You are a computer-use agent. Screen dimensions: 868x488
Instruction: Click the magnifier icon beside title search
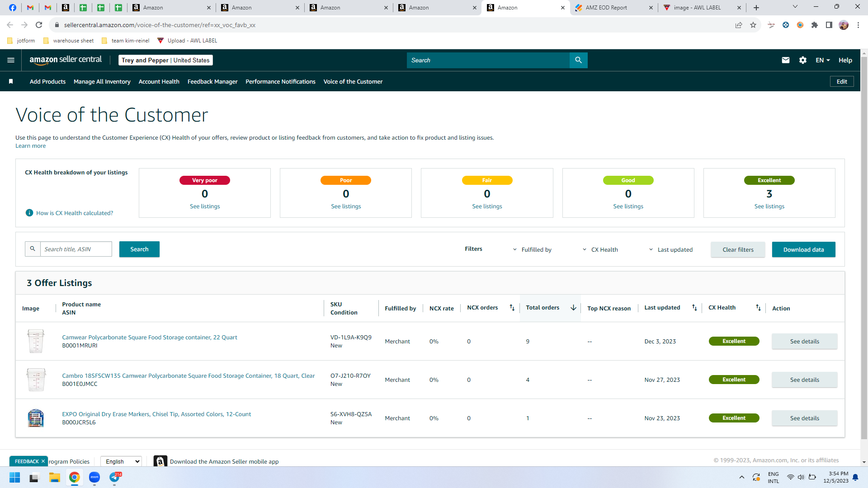33,249
